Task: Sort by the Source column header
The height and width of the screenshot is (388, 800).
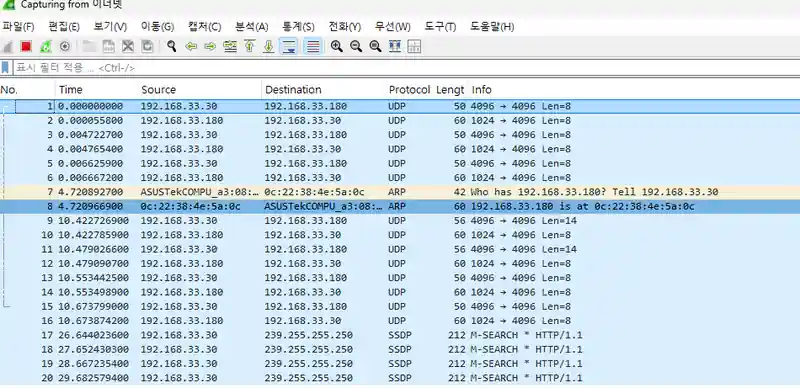Action: pos(199,90)
